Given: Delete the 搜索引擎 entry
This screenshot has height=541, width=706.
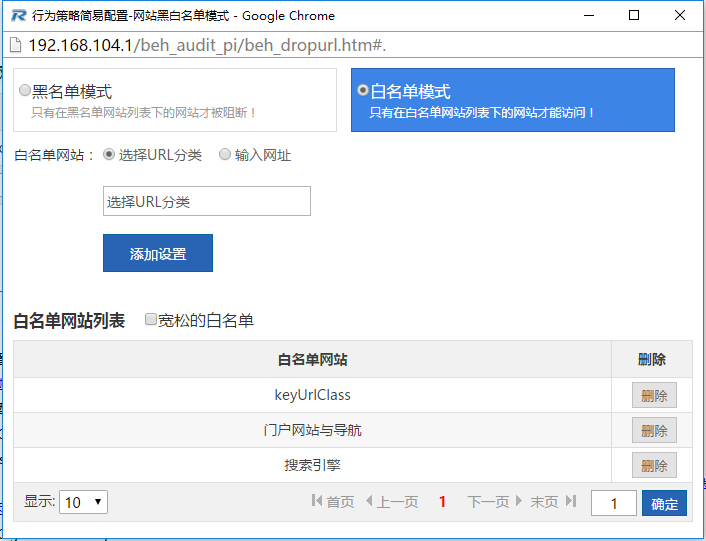Looking at the screenshot, I should (653, 465).
